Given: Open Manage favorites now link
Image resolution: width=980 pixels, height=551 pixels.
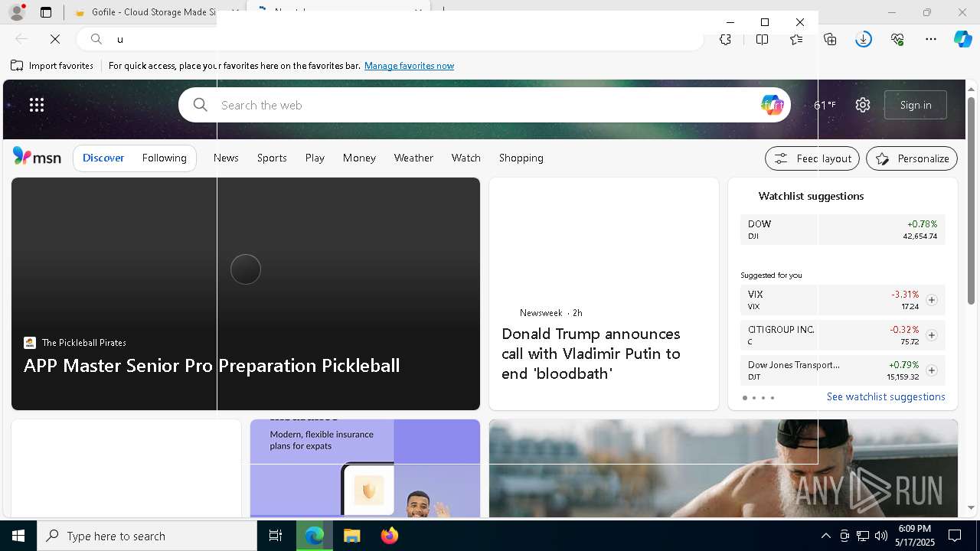Looking at the screenshot, I should [409, 66].
